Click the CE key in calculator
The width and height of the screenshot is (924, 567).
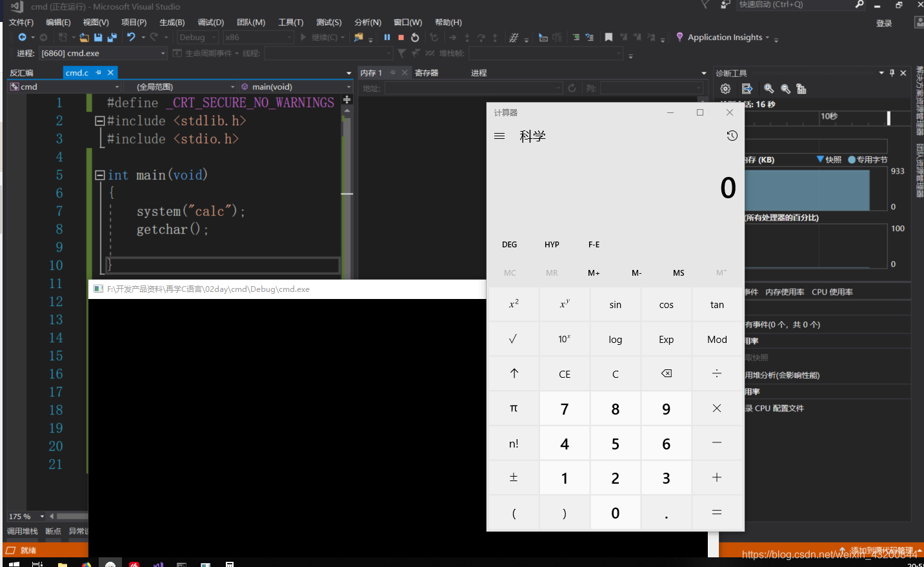coord(565,373)
